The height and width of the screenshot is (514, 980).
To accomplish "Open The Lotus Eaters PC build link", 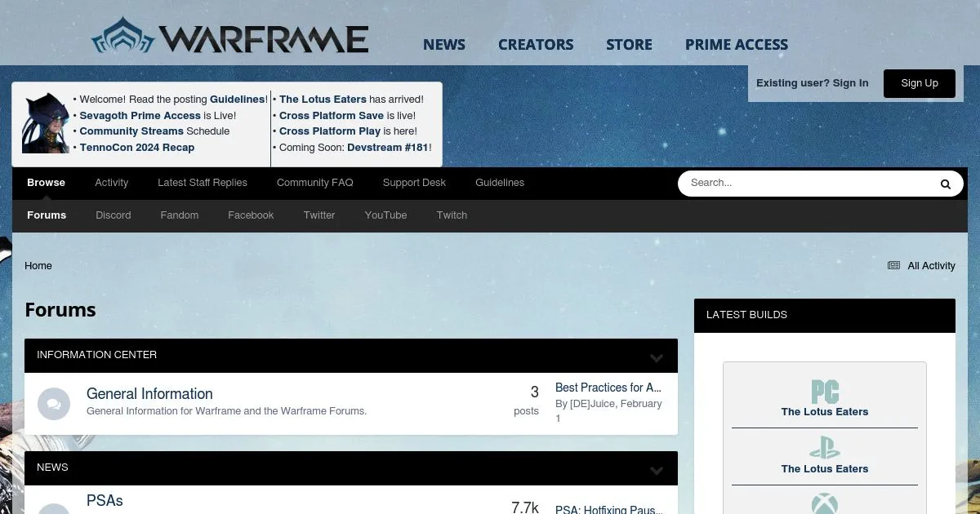I will click(825, 412).
